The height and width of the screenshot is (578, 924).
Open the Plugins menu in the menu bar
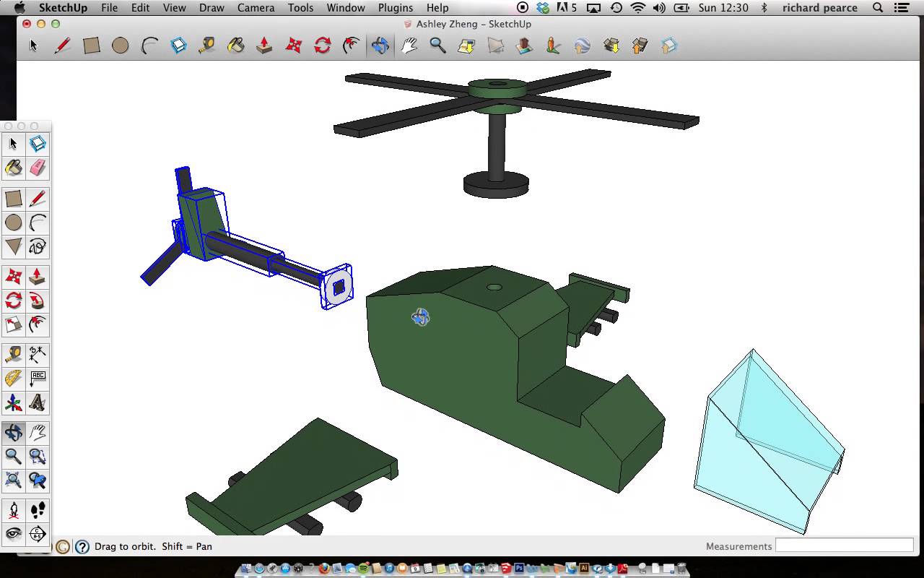[395, 8]
